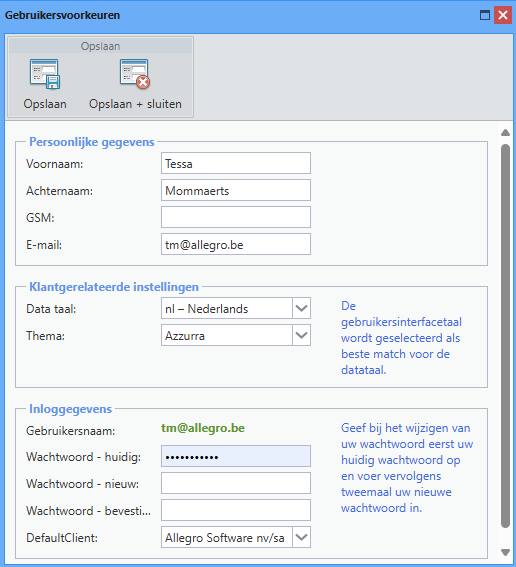
Task: Focus the Wachtwoord - nieuw field
Action: [236, 483]
